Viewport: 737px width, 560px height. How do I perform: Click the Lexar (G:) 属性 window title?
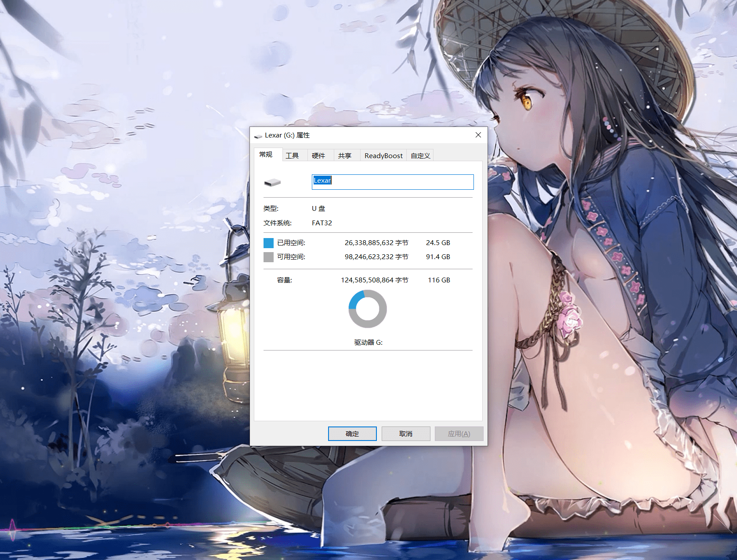coord(287,135)
